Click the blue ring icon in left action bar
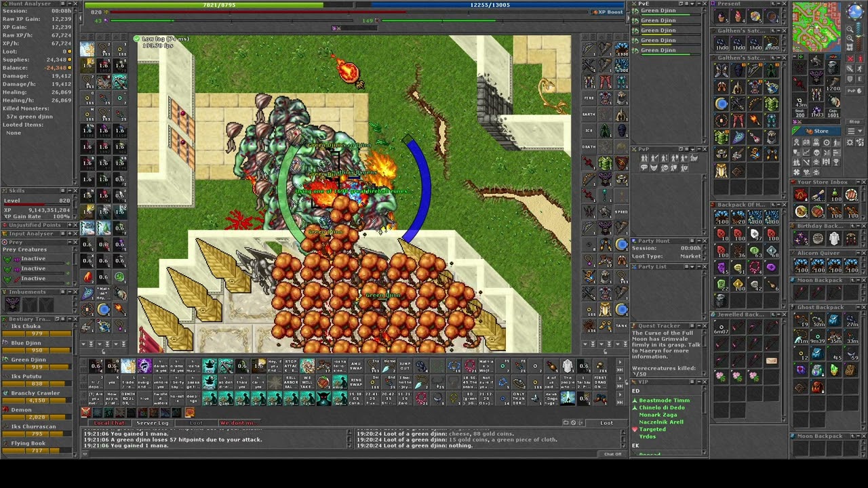The height and width of the screenshot is (488, 868). 104,310
